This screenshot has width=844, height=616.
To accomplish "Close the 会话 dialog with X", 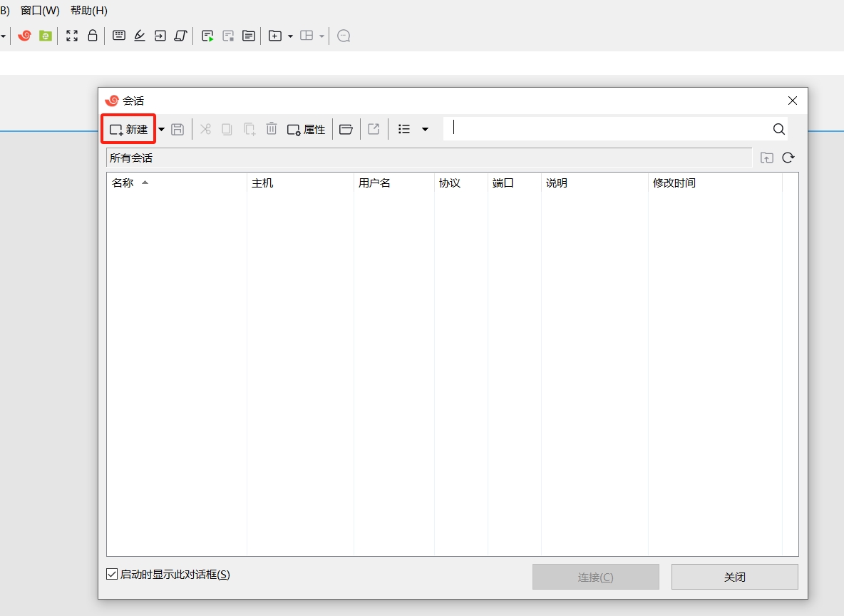I will pyautogui.click(x=793, y=101).
